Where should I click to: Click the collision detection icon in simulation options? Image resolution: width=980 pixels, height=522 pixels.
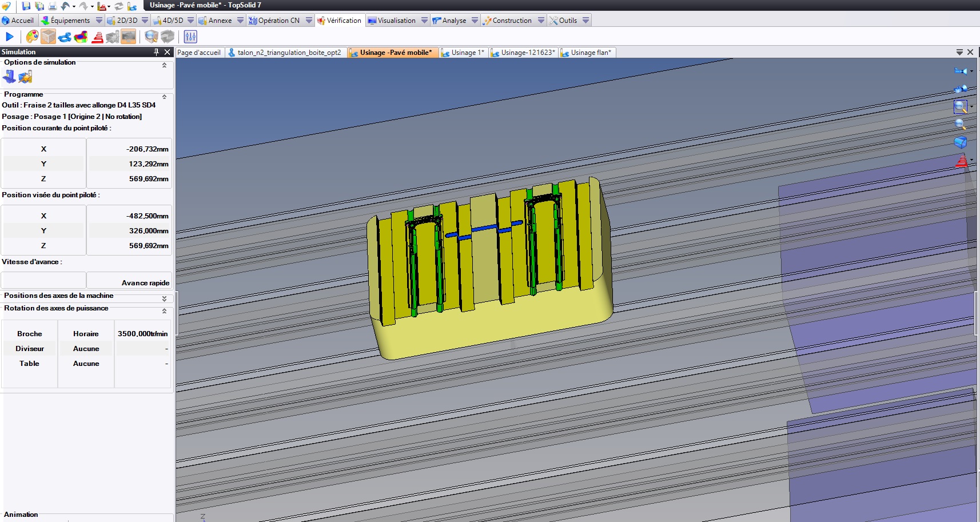click(x=25, y=77)
